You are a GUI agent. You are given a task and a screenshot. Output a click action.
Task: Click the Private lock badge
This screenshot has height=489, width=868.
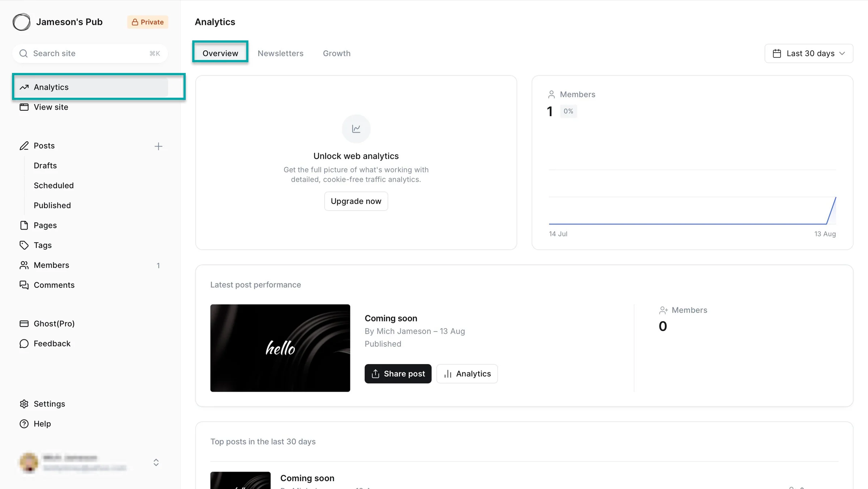[148, 22]
